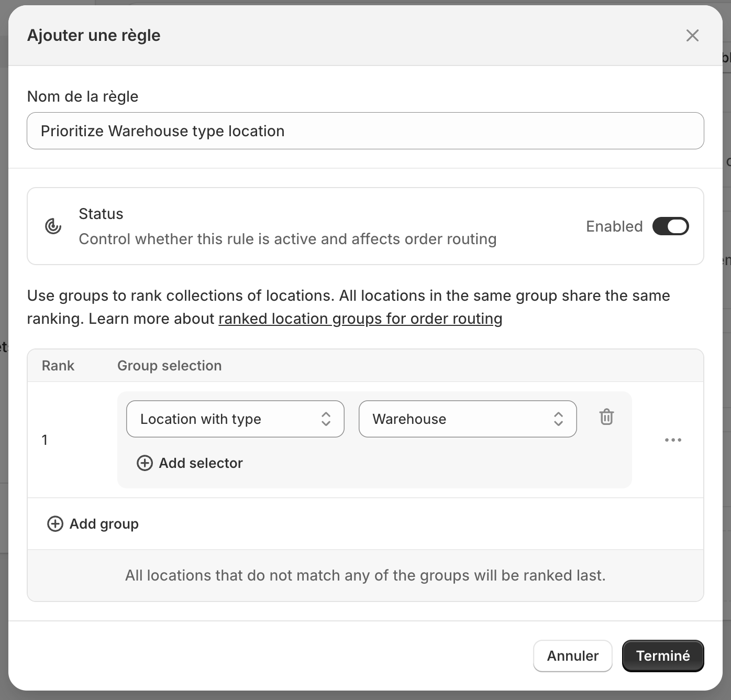Click the Status routing icon
The width and height of the screenshot is (731, 700).
point(53,226)
